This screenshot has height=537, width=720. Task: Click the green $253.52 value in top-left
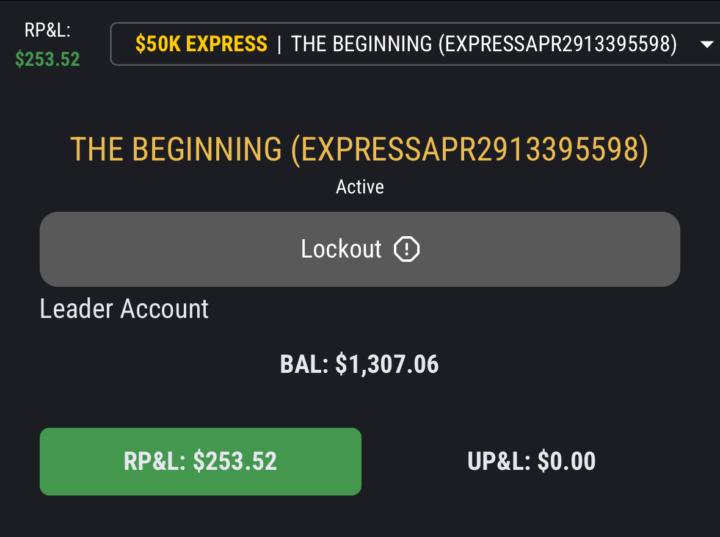tap(47, 59)
